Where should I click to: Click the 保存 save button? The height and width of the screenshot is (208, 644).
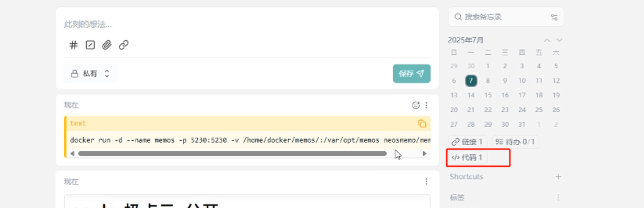[412, 74]
